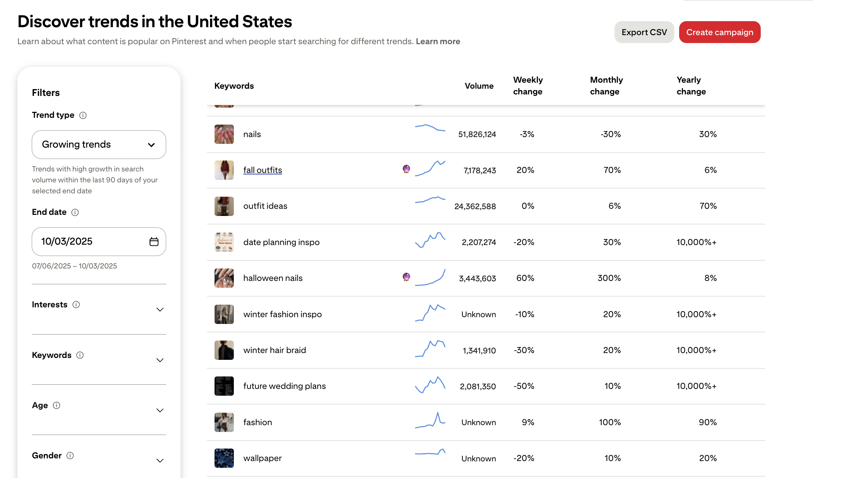Click the crystal ball icon beside halloween nails

[406, 277]
